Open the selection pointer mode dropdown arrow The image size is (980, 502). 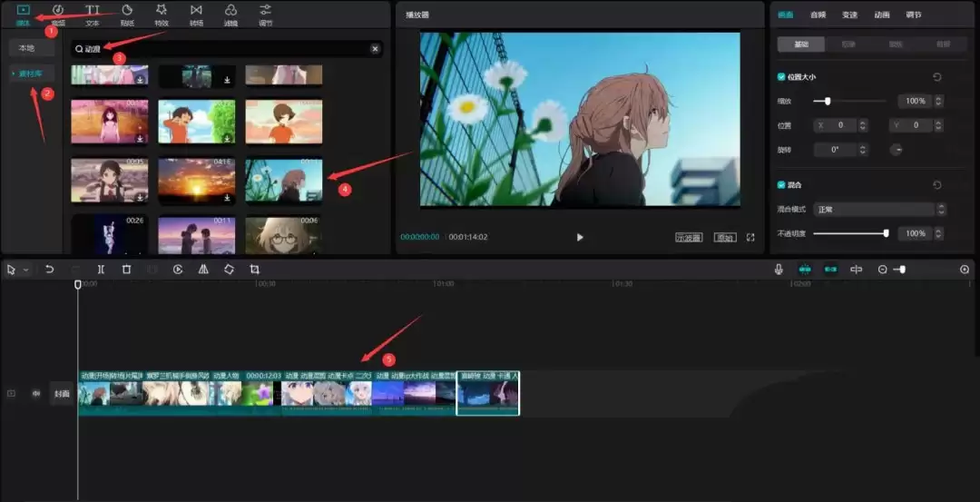(25, 271)
